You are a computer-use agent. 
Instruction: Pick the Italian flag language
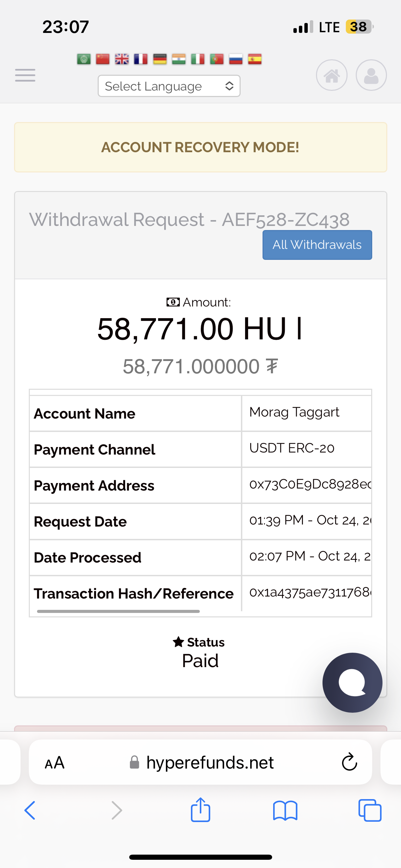pos(198,59)
